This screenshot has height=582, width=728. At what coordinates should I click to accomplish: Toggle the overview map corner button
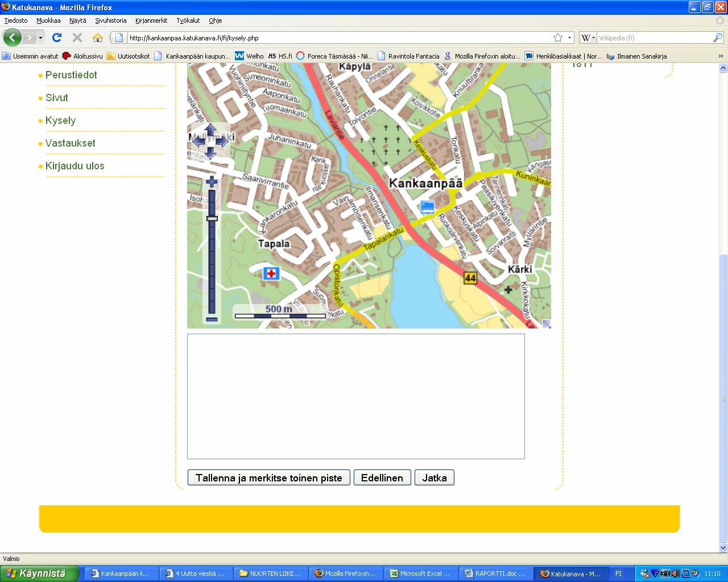(x=546, y=324)
